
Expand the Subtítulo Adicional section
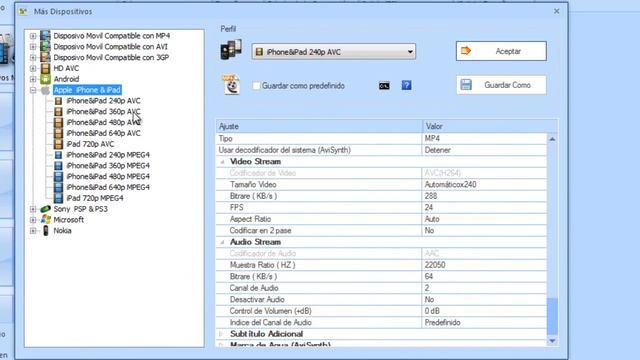[x=222, y=334]
